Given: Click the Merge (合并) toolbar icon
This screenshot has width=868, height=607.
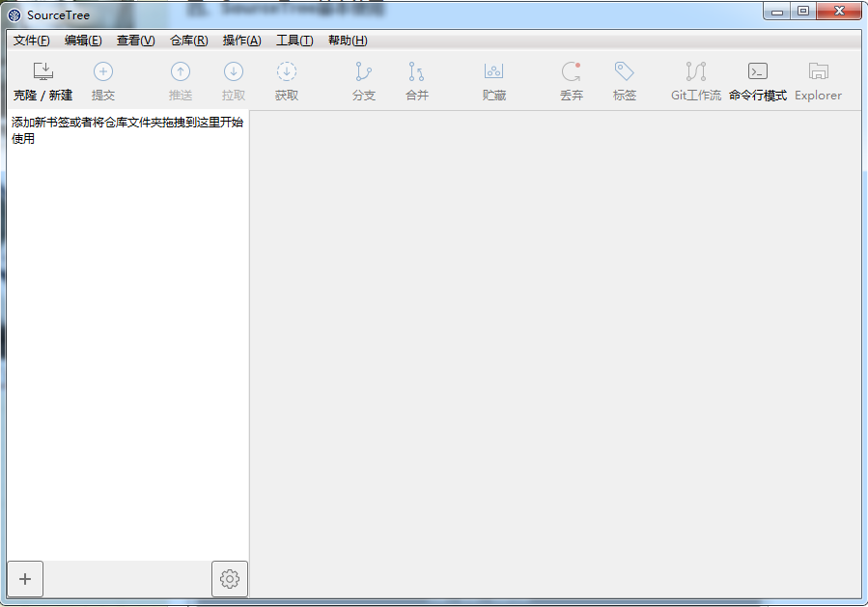Looking at the screenshot, I should 417,72.
